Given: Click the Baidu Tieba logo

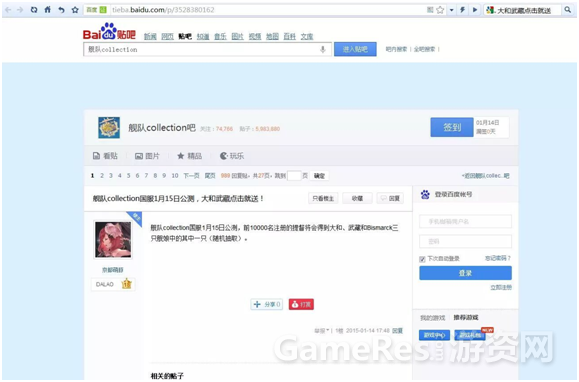Looking at the screenshot, I should pos(109,32).
